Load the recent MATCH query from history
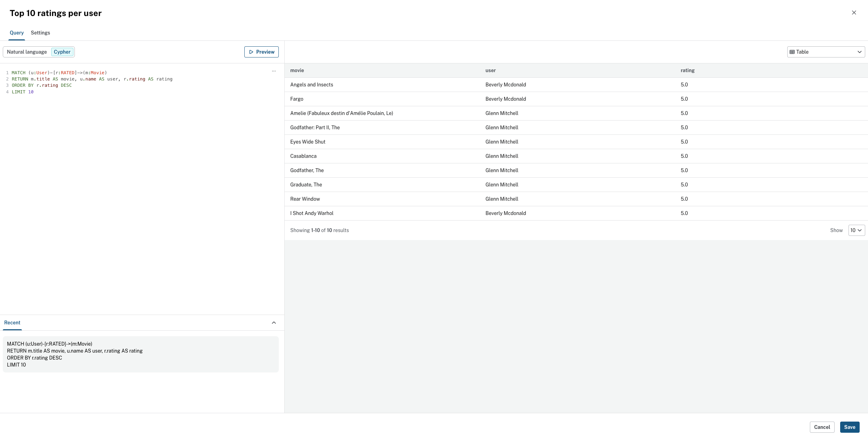Viewport: 868px width, 439px height. (x=141, y=354)
